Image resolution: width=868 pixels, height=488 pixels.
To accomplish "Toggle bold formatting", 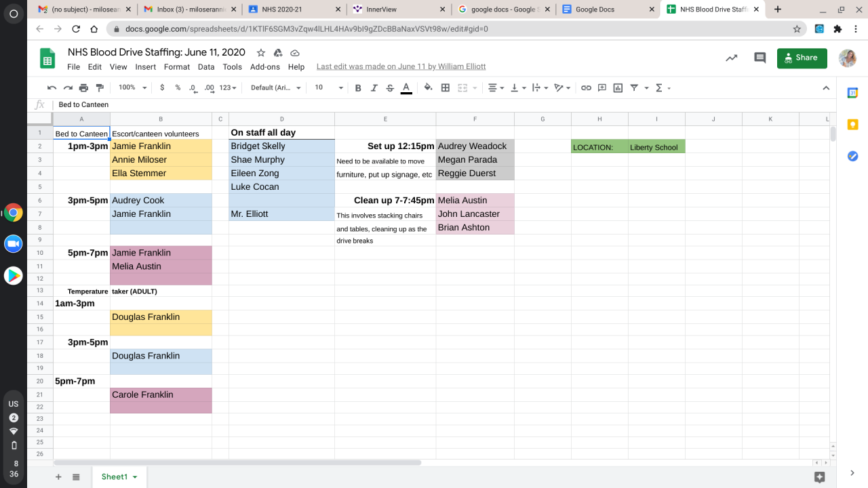I will tap(358, 87).
